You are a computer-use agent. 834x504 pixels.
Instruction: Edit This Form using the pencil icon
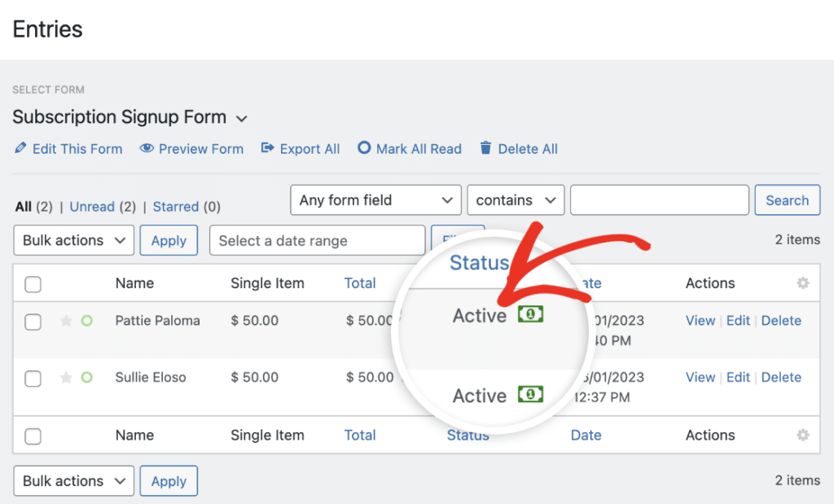click(20, 149)
